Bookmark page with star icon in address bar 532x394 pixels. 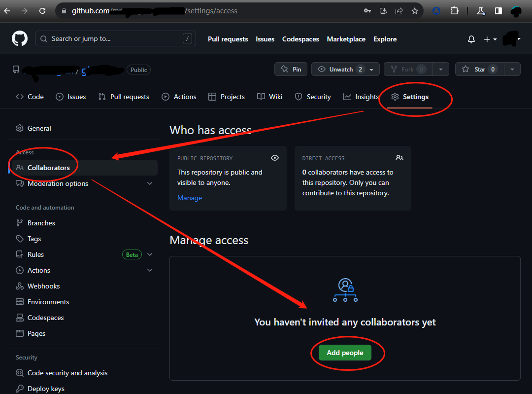[x=415, y=11]
